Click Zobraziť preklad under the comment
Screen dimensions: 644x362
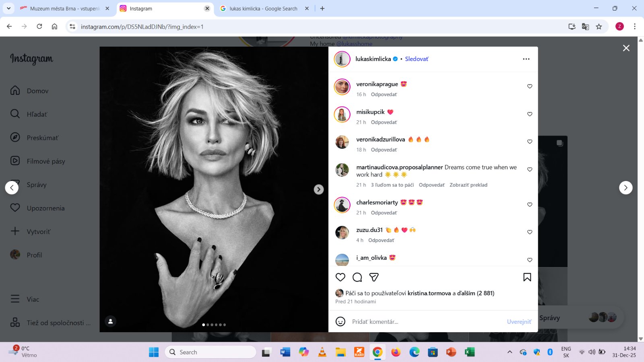click(468, 185)
